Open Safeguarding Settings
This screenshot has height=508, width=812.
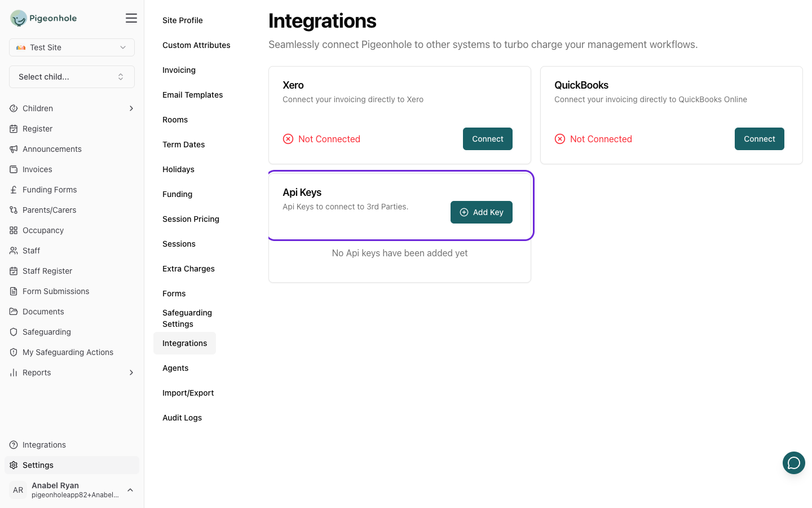(187, 318)
